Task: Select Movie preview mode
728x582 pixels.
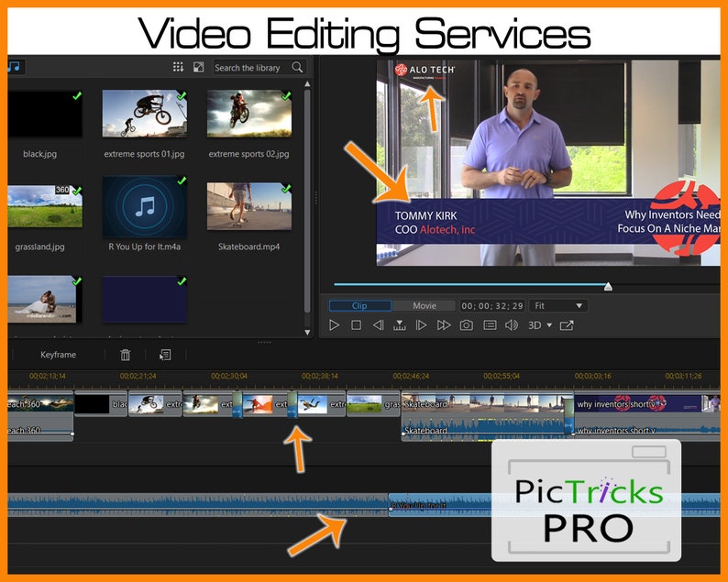Action: click(x=425, y=305)
